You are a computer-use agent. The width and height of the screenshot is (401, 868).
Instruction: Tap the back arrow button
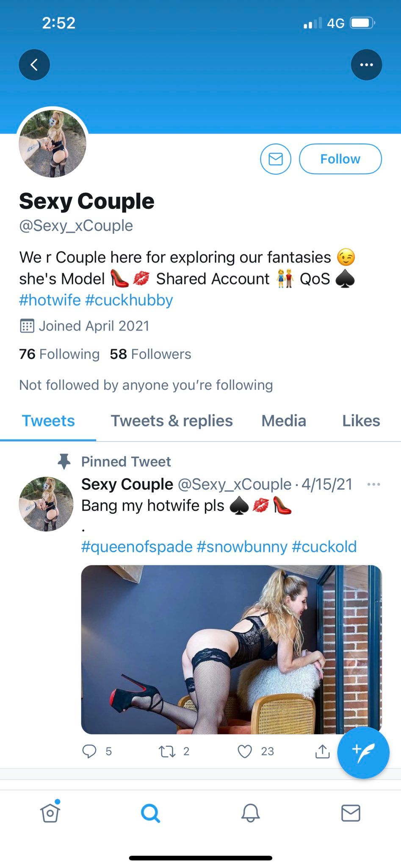34,65
